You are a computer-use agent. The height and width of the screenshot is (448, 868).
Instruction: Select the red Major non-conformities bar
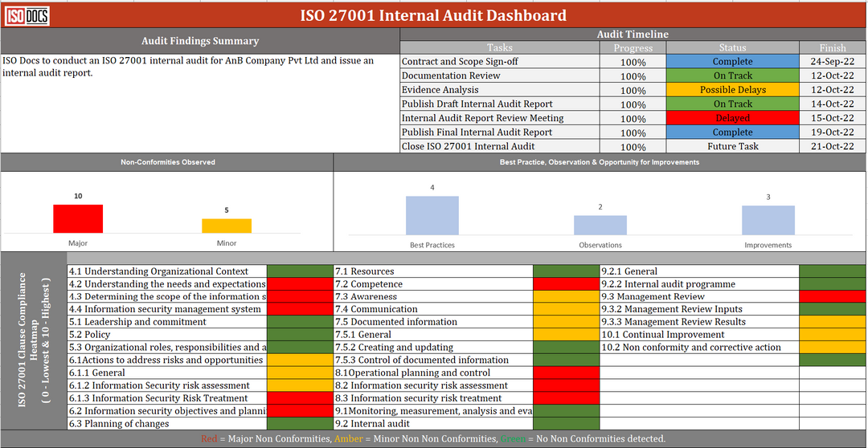(78, 218)
